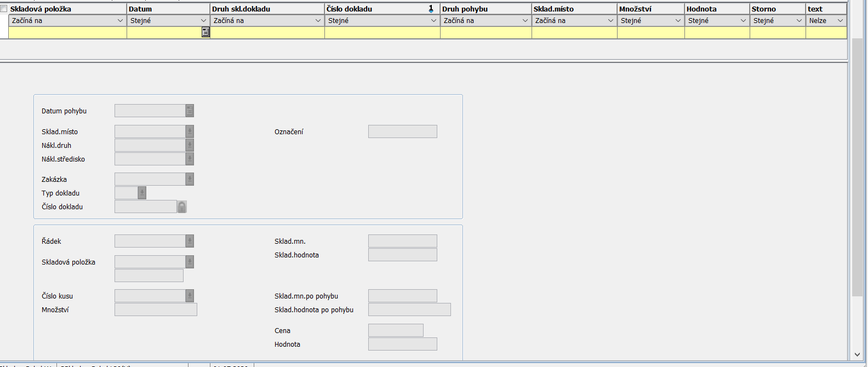This screenshot has height=367, width=868.
Task: Open the Storno column filter condition dropdown
Action: 798,21
